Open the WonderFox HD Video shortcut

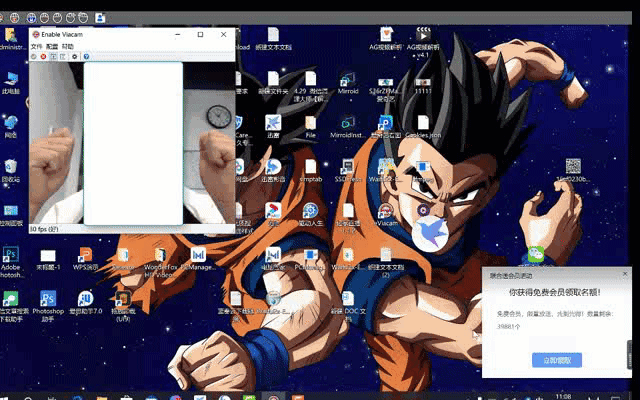[160, 262]
